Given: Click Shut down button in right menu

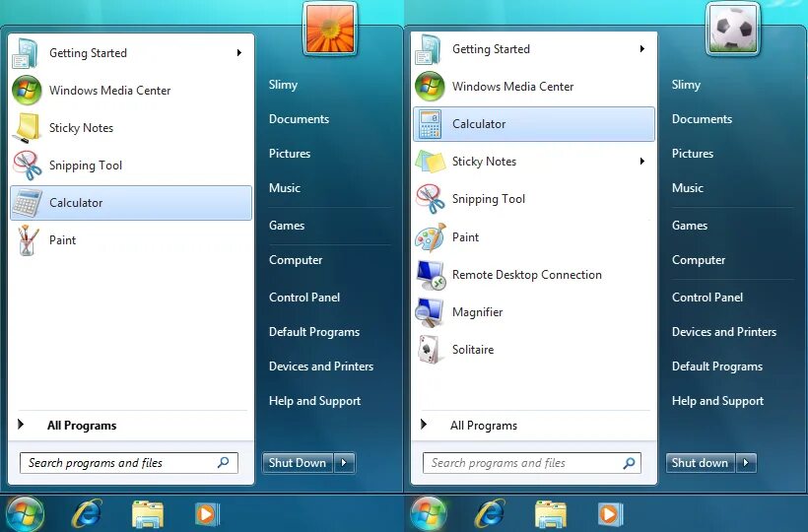Looking at the screenshot, I should tap(701, 463).
